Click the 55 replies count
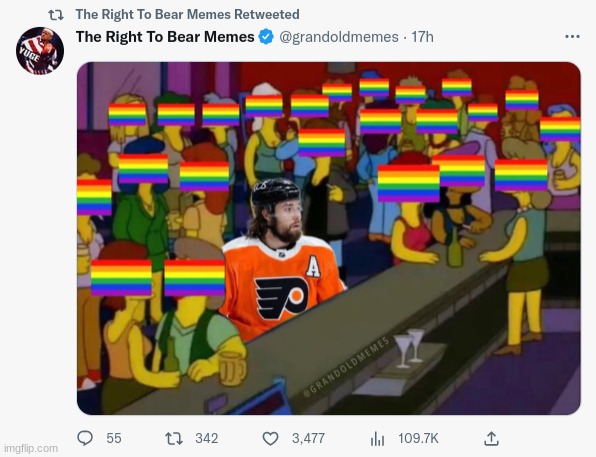The height and width of the screenshot is (457, 596). point(114,438)
